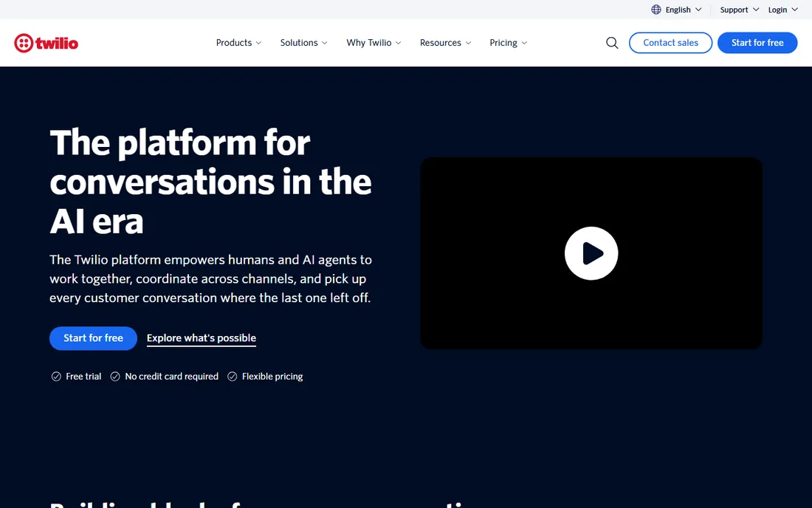Click the hero headline about AI era
812x508 pixels.
coord(211,182)
